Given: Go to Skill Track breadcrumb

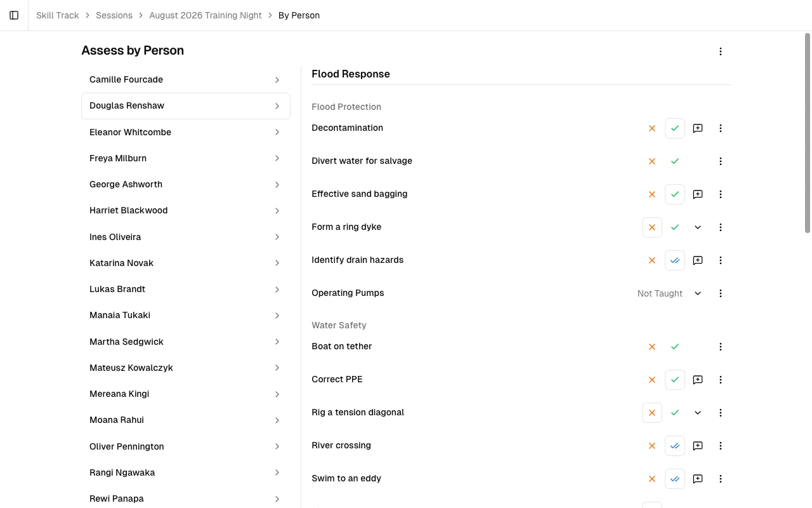Looking at the screenshot, I should [58, 15].
